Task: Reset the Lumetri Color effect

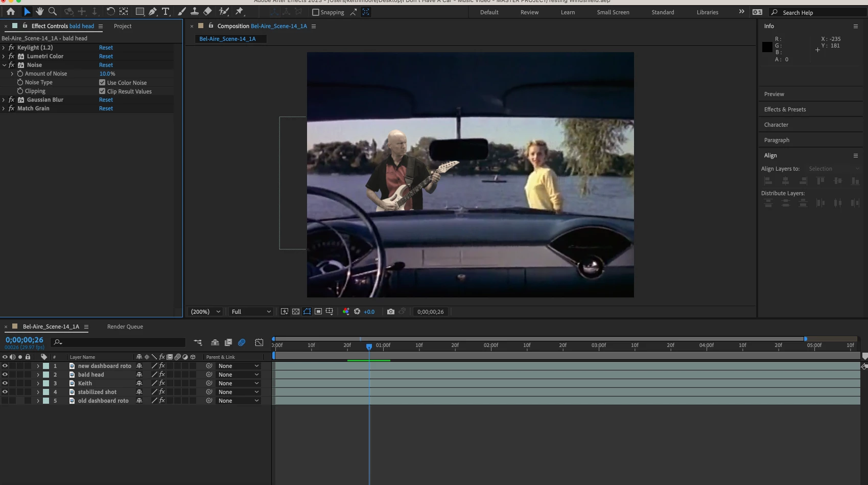Action: (106, 56)
